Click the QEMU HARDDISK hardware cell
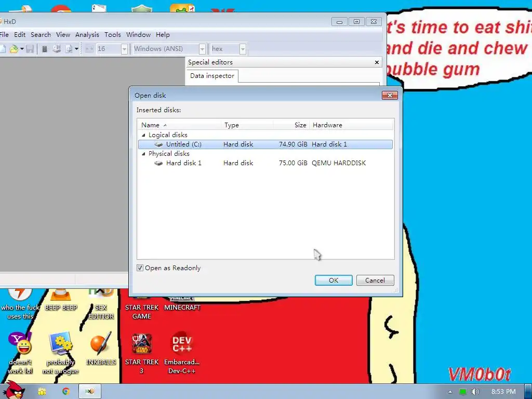This screenshot has height=399, width=532. click(x=339, y=163)
